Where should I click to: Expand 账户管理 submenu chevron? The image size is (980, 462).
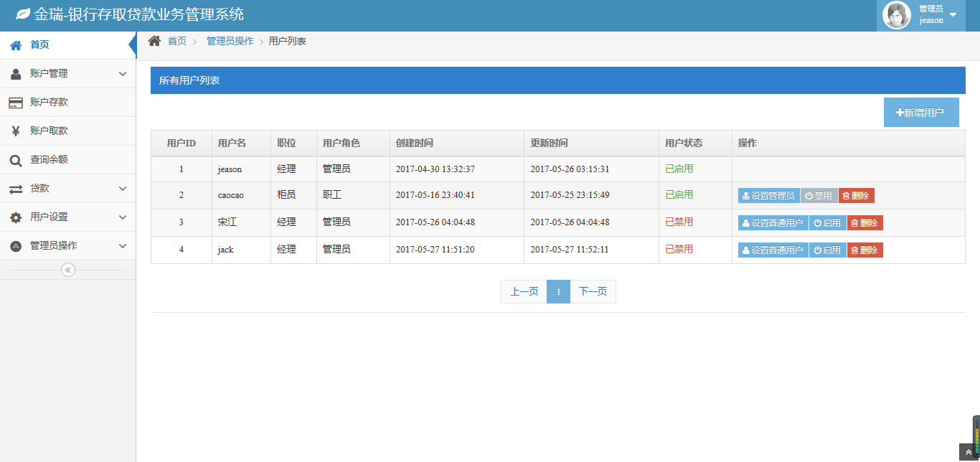coord(123,74)
